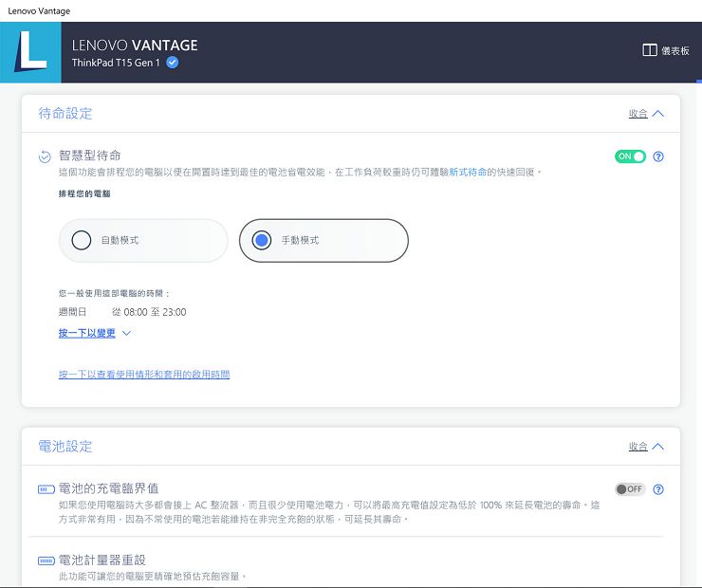The height and width of the screenshot is (588, 702).
Task: Open 按一下以查看使用情形和套用的啟用時間 link
Action: [144, 375]
